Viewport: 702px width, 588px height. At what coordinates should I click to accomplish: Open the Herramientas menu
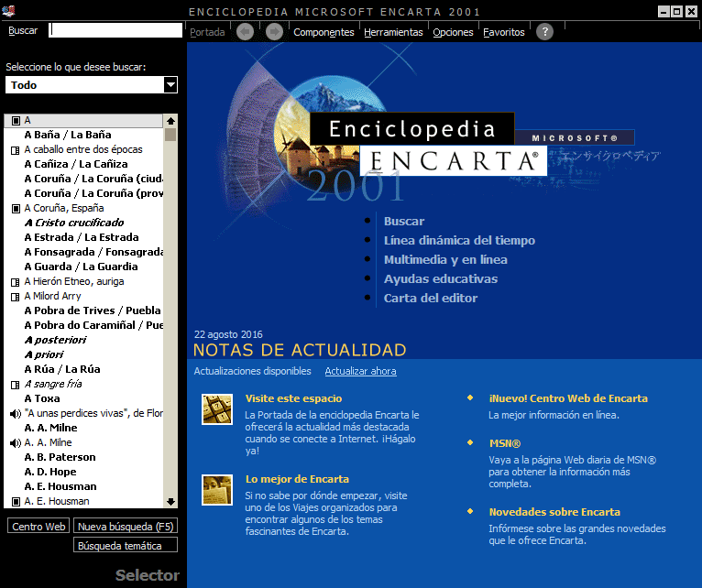point(393,32)
